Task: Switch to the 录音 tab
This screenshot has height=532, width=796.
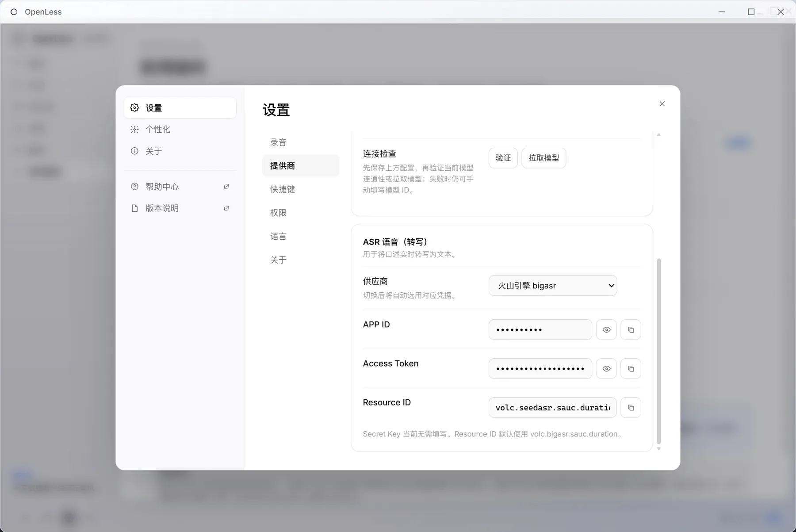Action: [301, 142]
